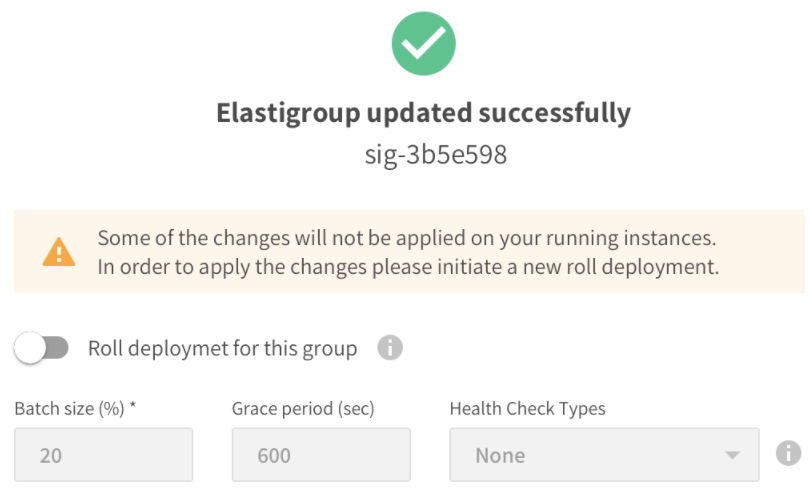Select the "None" value in Health Check dropdown
812x494 pixels.
500,456
